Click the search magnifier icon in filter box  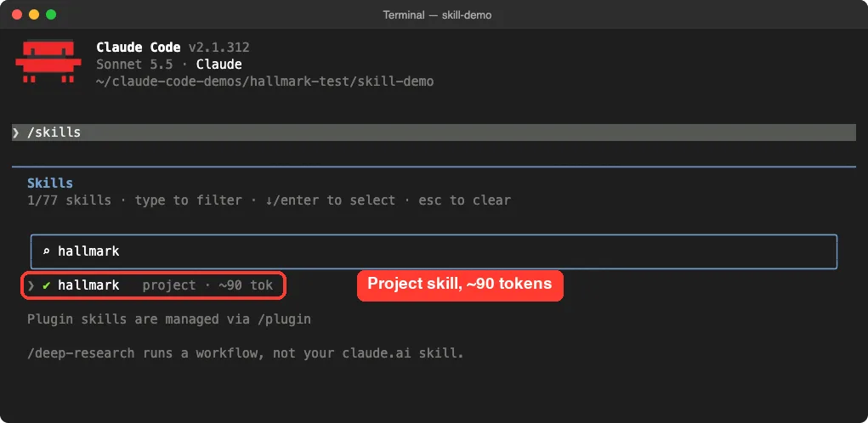pos(46,251)
